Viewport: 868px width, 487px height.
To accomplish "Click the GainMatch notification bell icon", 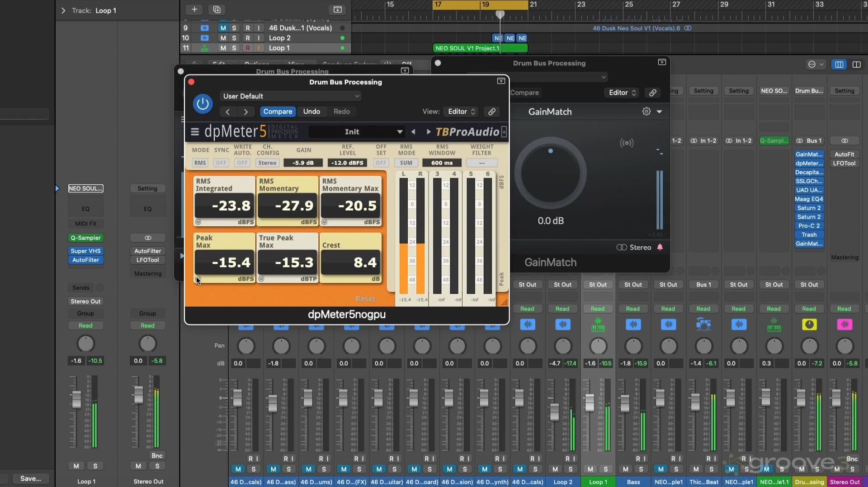I will 660,247.
